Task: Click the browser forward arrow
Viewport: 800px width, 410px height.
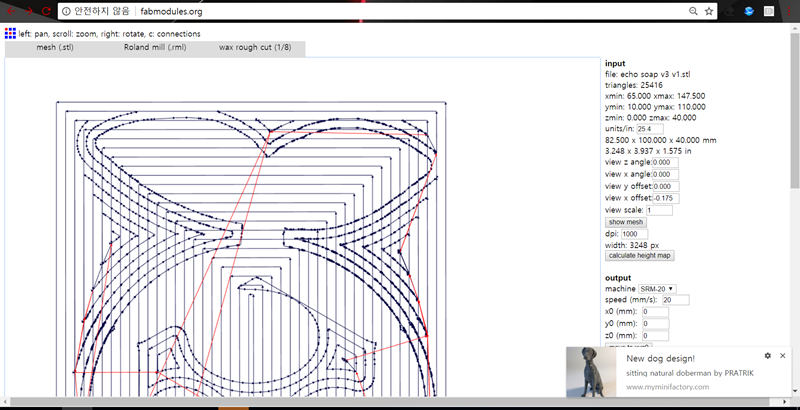Action: coord(29,11)
